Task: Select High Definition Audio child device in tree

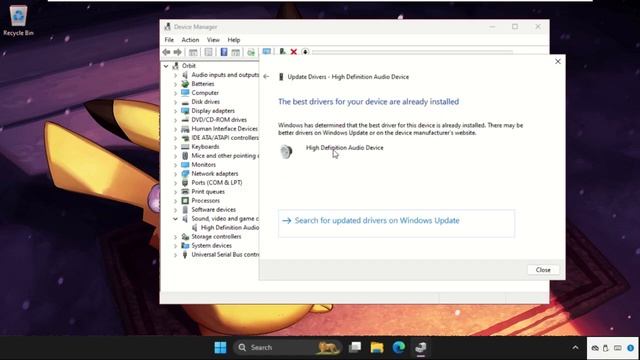Action: click(x=230, y=227)
